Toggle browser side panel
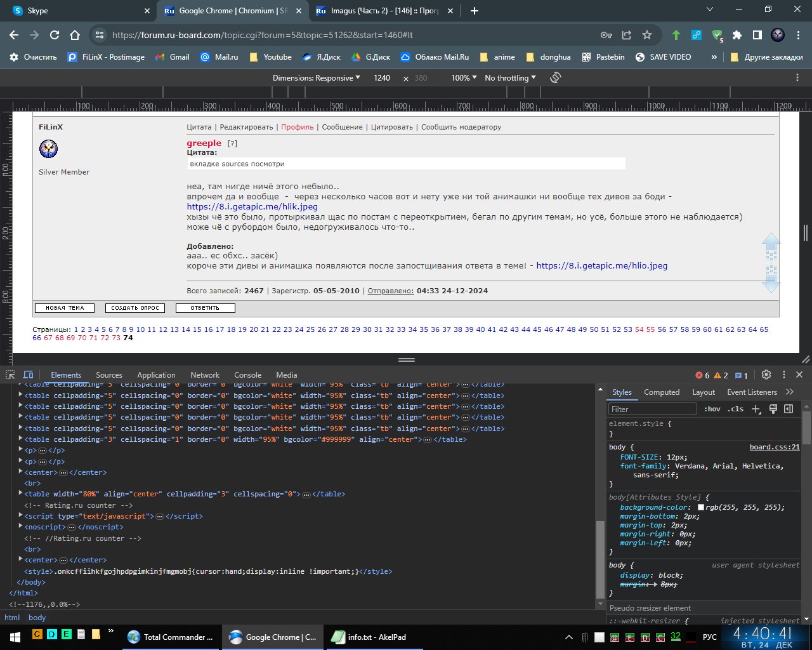 tap(757, 35)
